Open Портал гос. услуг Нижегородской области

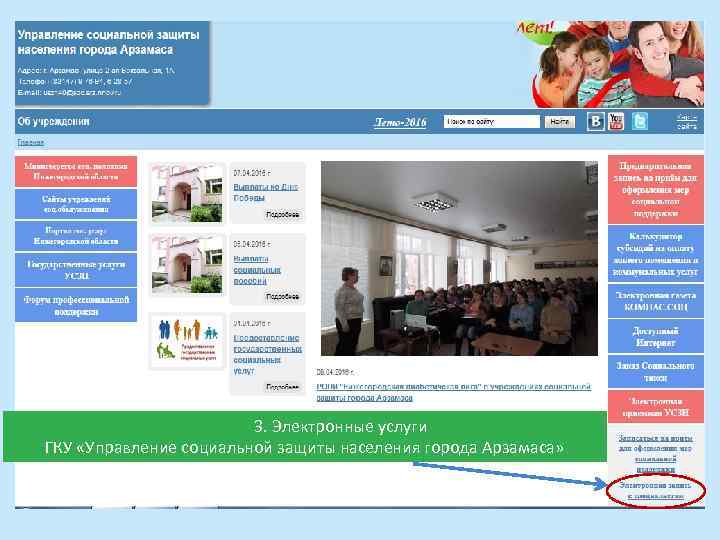tap(76, 236)
